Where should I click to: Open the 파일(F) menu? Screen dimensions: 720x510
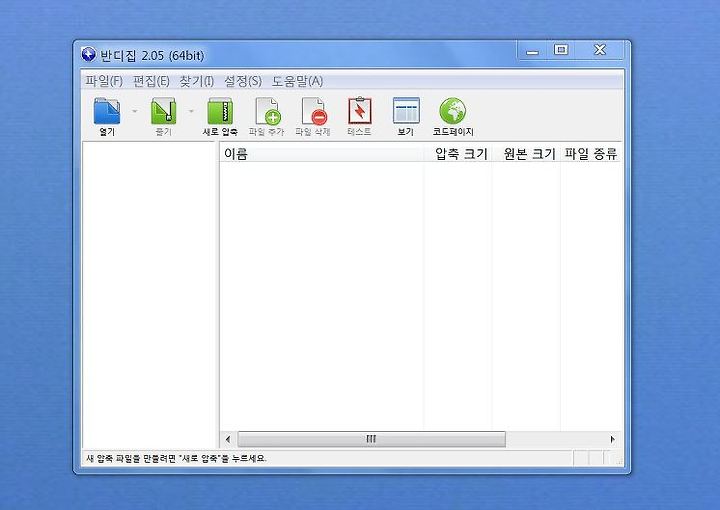104,81
